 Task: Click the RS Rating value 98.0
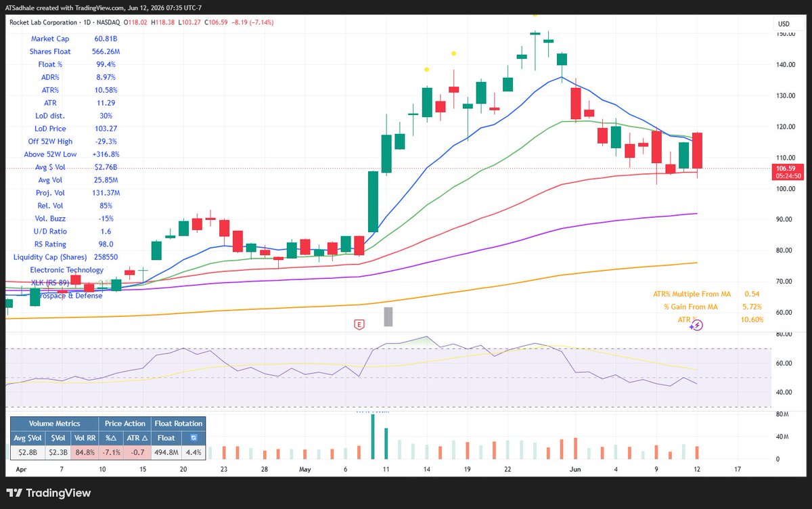pos(106,244)
